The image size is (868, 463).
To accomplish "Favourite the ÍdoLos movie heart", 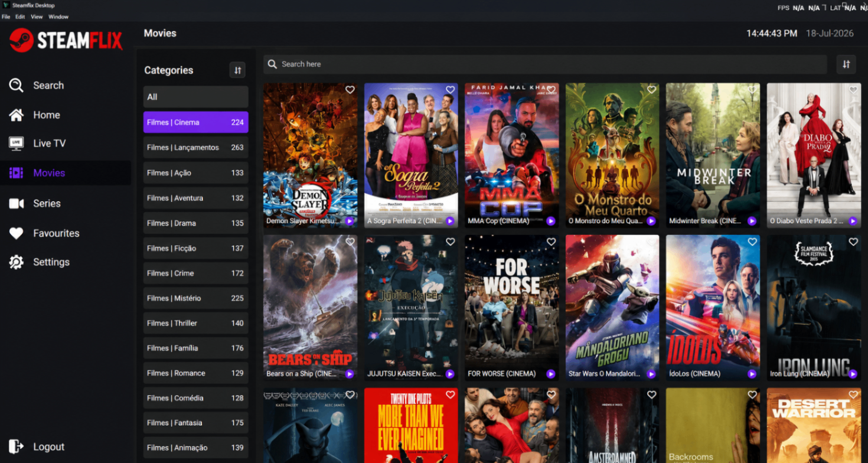I will [x=752, y=242].
